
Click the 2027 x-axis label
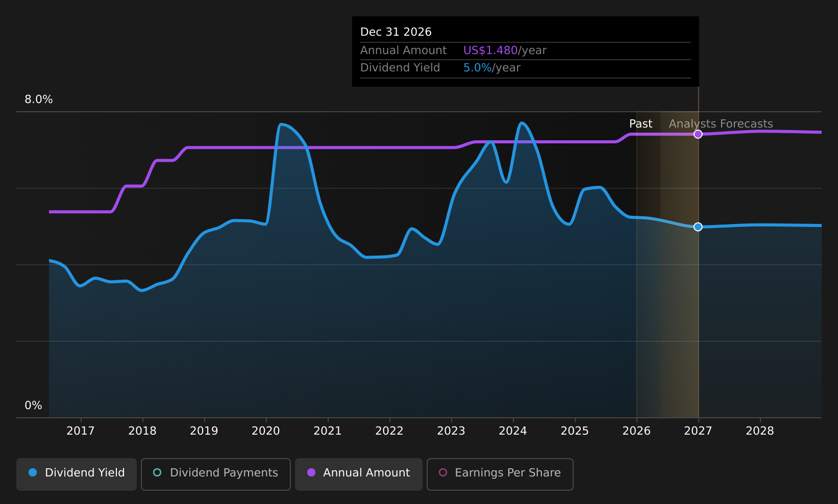(698, 431)
